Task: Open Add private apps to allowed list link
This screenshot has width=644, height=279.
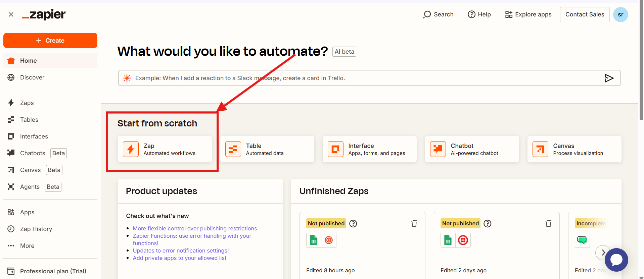Action: pyautogui.click(x=179, y=258)
